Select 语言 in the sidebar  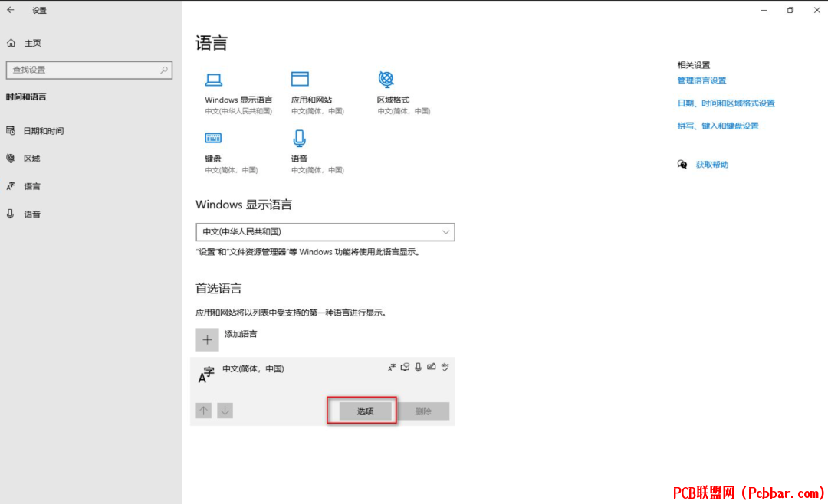tap(31, 186)
